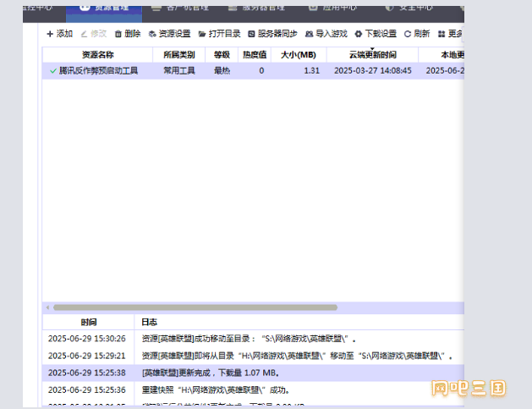
Task: Switch to the 服务器管理 tab
Action: (x=256, y=8)
